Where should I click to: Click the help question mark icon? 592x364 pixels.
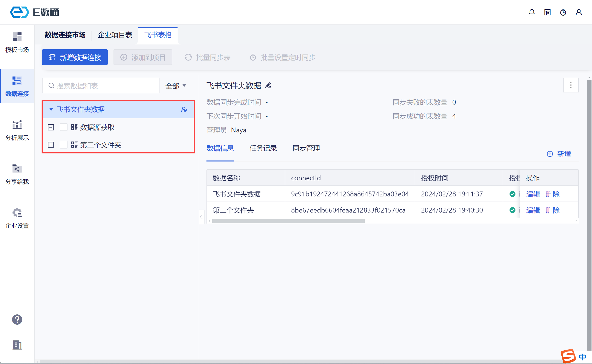pos(17,319)
